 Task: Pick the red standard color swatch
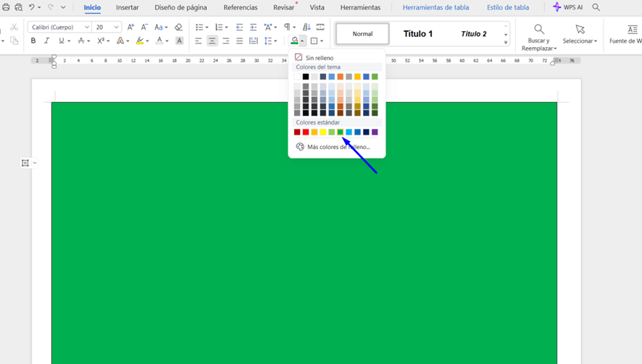click(x=306, y=132)
